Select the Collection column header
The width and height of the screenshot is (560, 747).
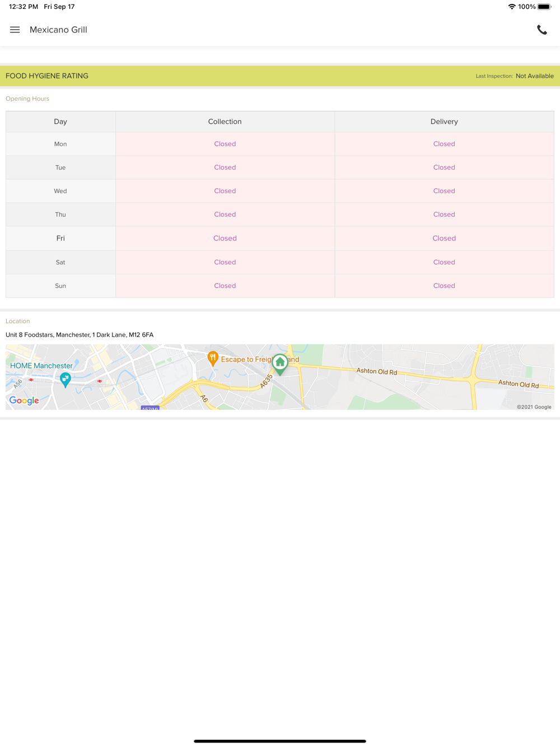coord(225,122)
